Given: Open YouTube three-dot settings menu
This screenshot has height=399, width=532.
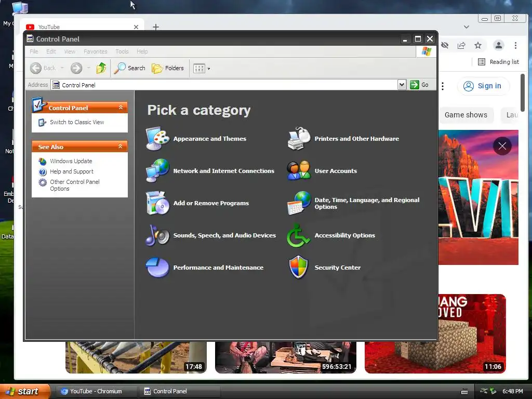Looking at the screenshot, I should click(x=443, y=86).
